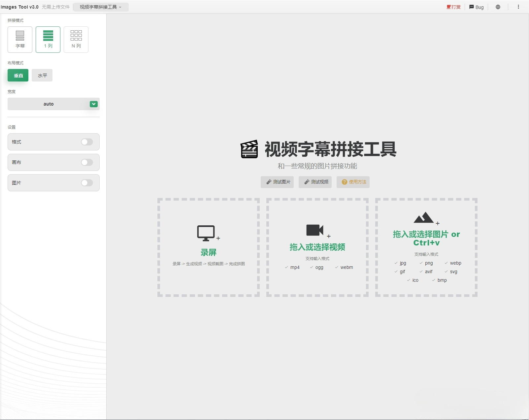Expand the 视频字幕拼接工具 tool selector
The height and width of the screenshot is (420, 529).
101,7
